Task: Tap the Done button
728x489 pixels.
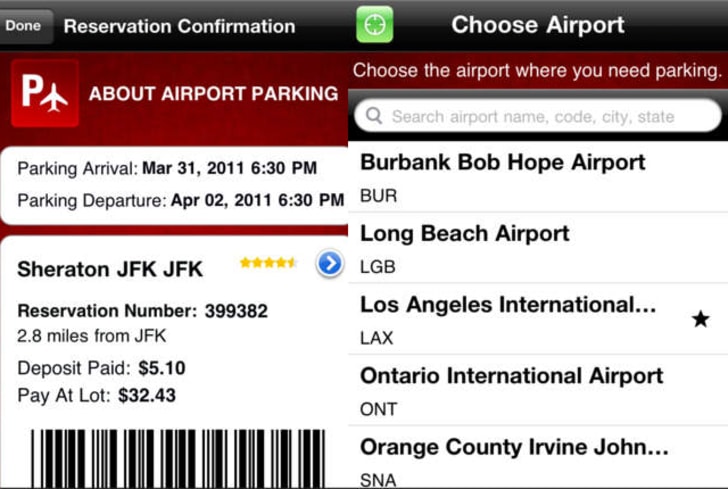Action: click(23, 26)
